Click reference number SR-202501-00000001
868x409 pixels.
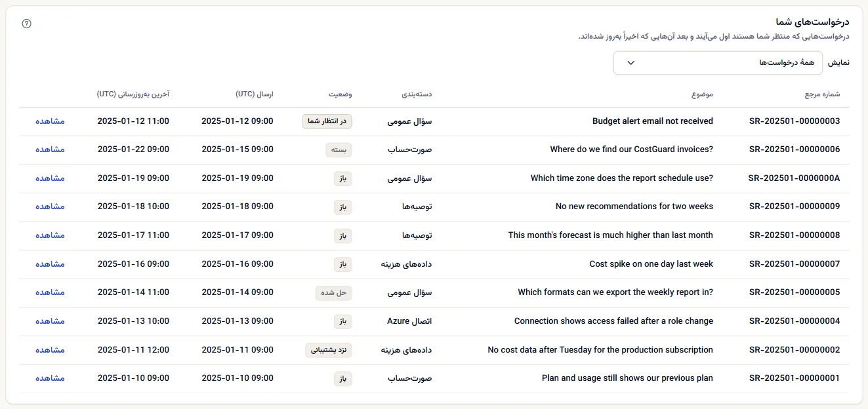pyautogui.click(x=795, y=378)
